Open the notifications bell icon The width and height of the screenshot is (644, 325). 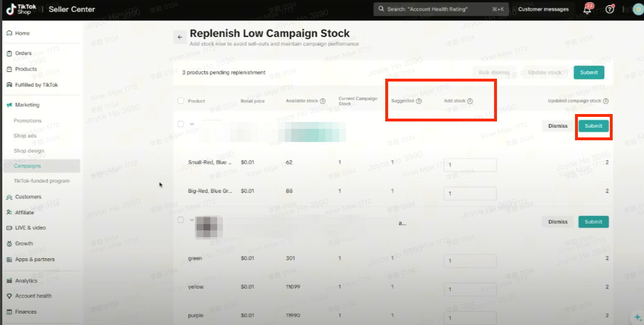coord(588,9)
